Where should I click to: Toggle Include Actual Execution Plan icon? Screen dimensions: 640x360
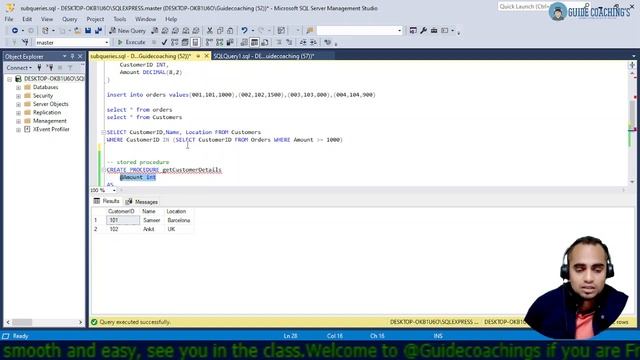pyautogui.click(x=209, y=42)
